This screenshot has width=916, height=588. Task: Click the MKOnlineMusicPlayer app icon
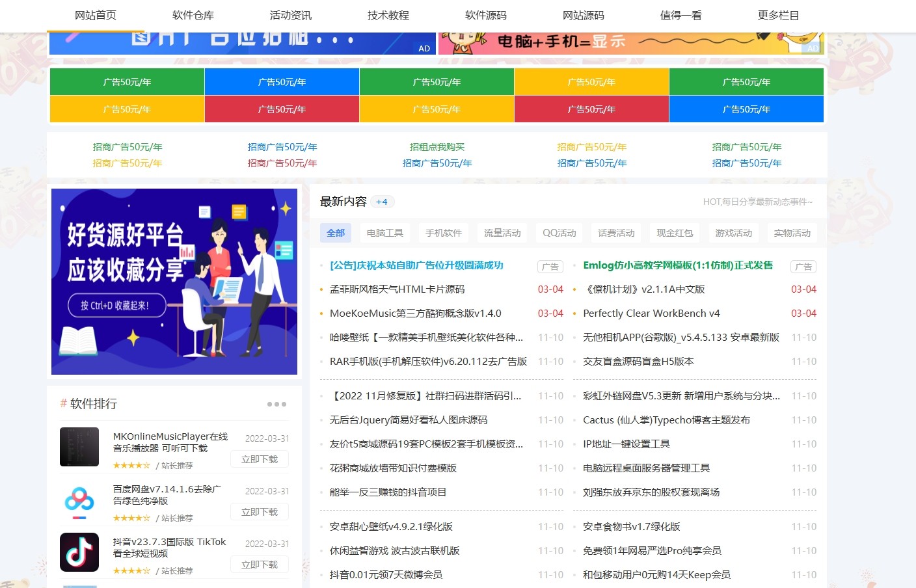[x=79, y=447]
